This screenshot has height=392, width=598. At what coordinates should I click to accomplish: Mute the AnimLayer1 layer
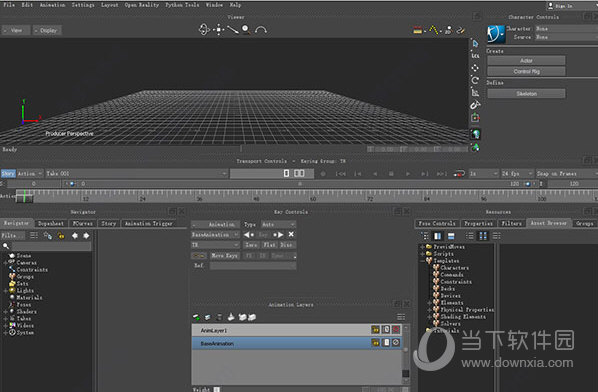[x=396, y=329]
